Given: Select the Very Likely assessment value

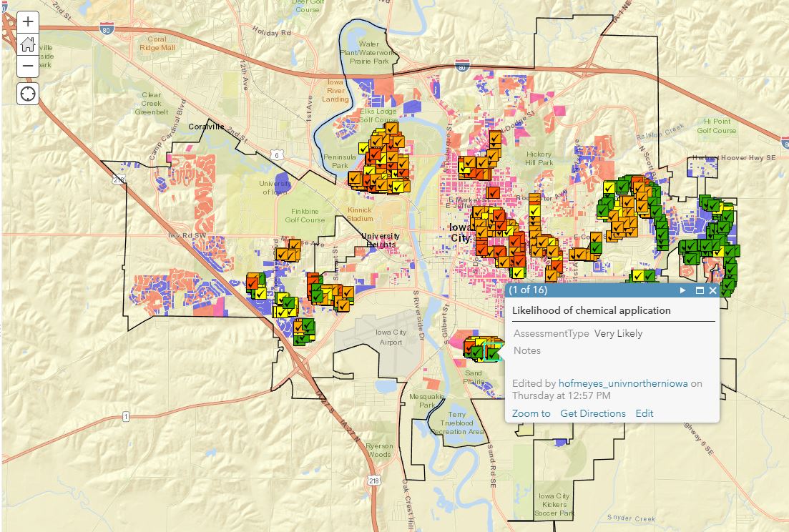Looking at the screenshot, I should 618,333.
